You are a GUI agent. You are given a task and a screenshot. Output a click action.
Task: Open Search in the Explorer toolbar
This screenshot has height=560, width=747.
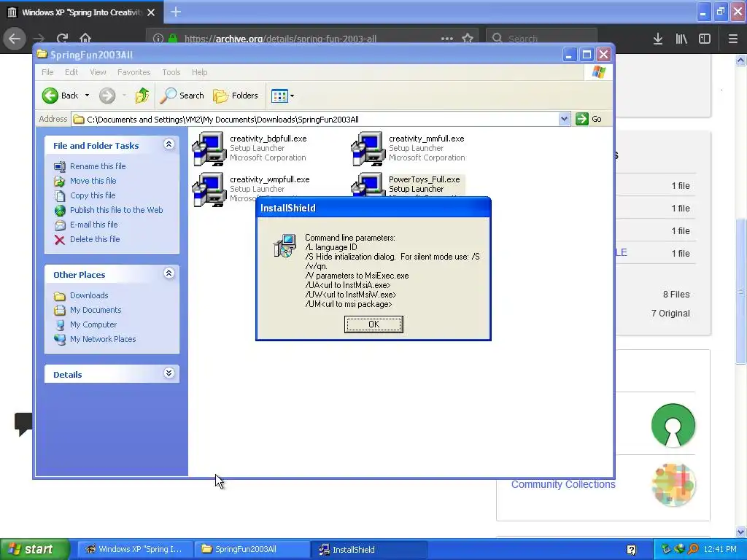tap(182, 96)
